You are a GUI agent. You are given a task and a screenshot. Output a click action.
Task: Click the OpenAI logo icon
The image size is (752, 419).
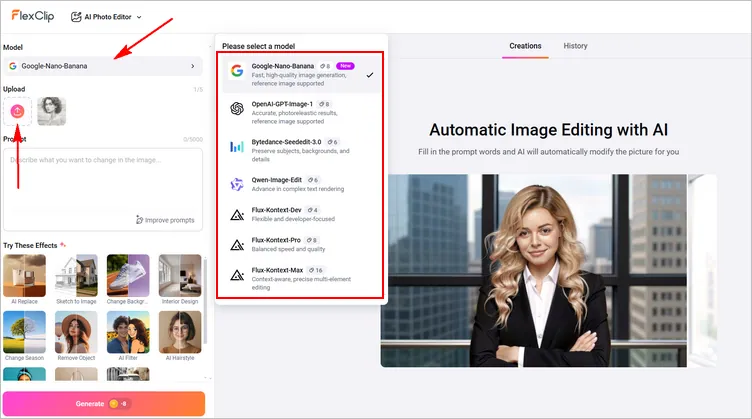[x=237, y=109]
